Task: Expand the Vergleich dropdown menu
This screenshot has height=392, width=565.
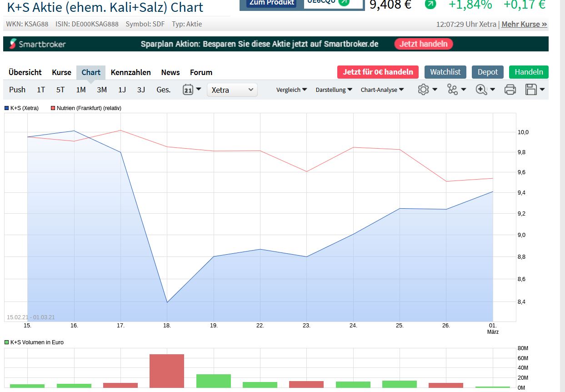Action: coord(291,90)
